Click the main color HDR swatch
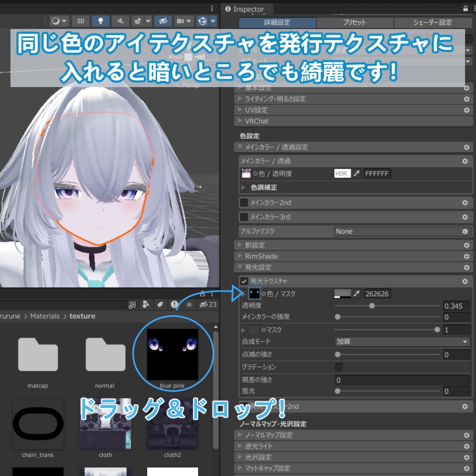This screenshot has height=476, width=476. click(342, 174)
